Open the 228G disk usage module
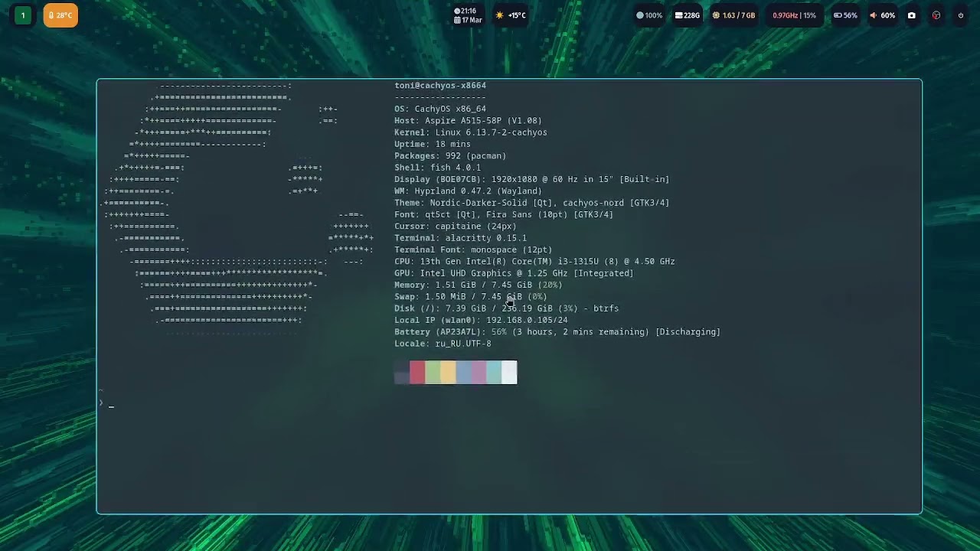 (x=687, y=15)
